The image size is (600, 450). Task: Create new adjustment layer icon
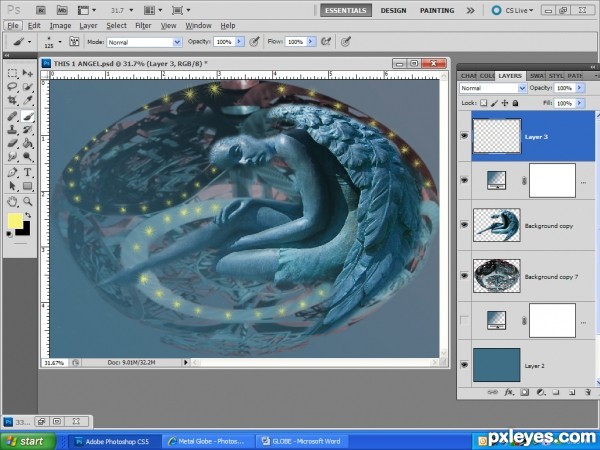coord(541,392)
